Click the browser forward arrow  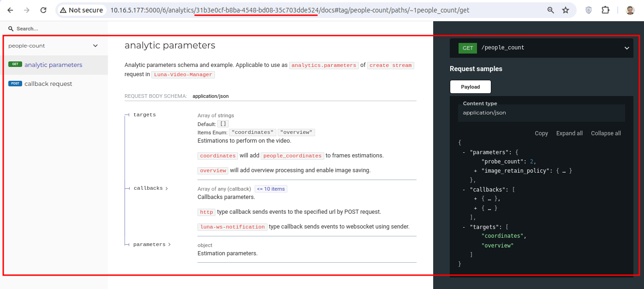tap(27, 10)
